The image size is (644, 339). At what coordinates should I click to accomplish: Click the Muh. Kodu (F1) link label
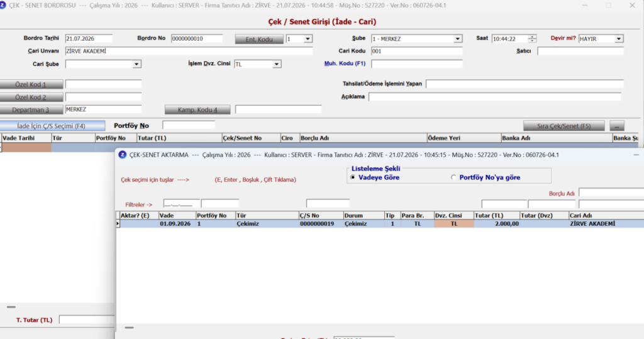(x=345, y=64)
